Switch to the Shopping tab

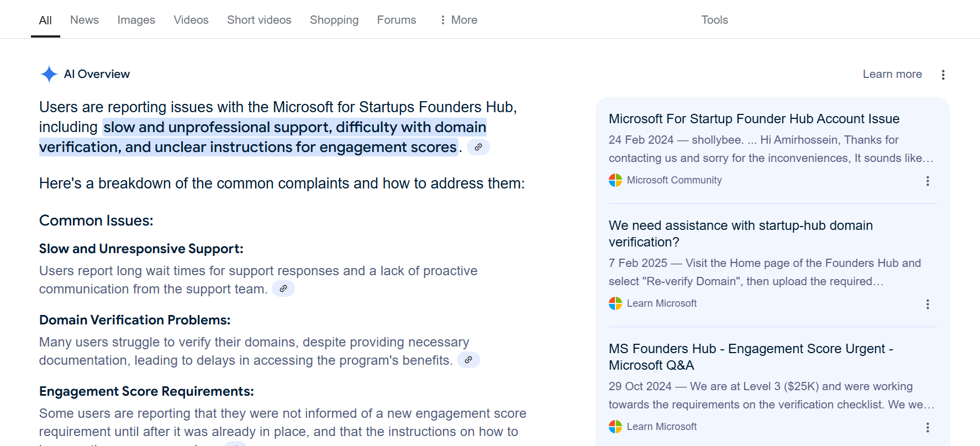pyautogui.click(x=334, y=20)
